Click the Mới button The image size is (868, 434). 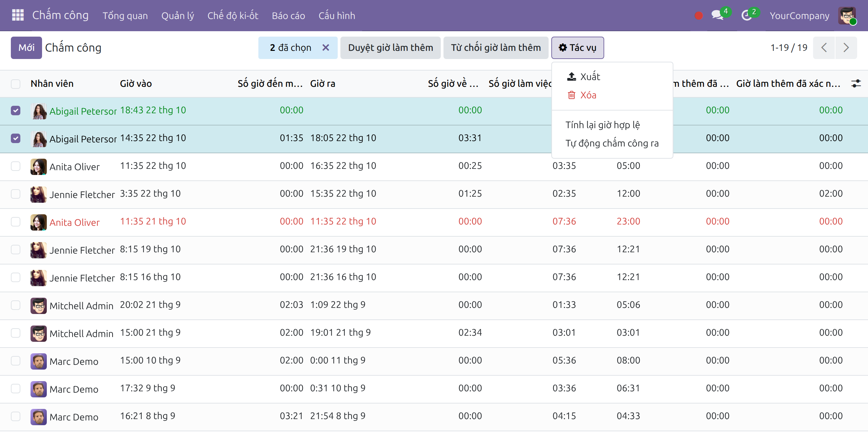(x=26, y=48)
